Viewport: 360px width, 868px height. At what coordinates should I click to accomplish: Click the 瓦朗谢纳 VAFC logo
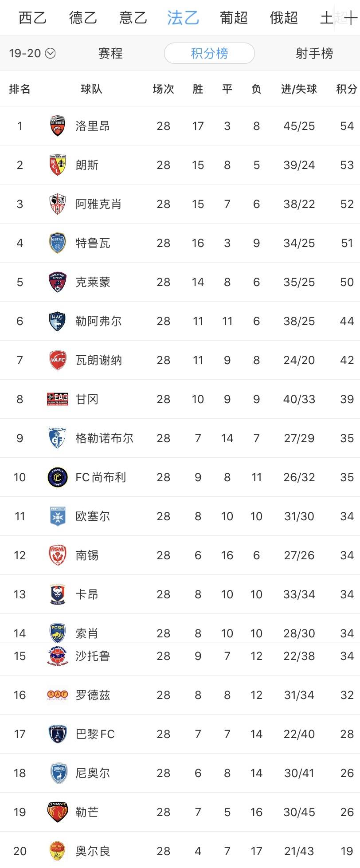[57, 360]
